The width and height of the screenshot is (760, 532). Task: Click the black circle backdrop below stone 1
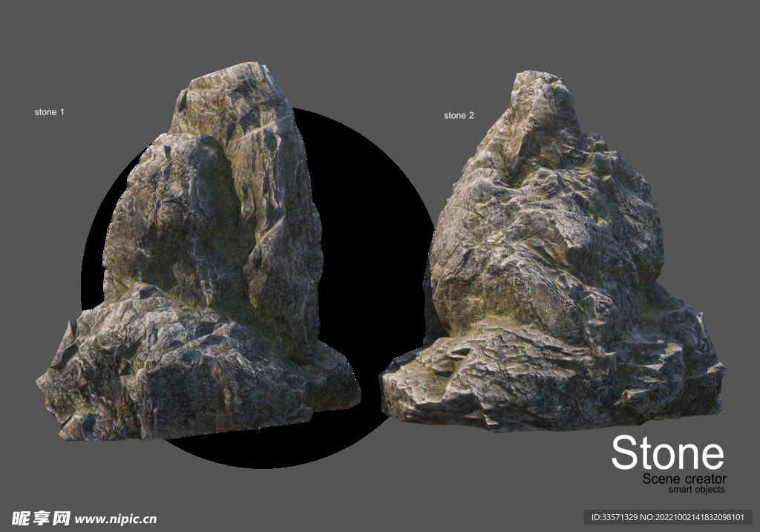click(245, 449)
